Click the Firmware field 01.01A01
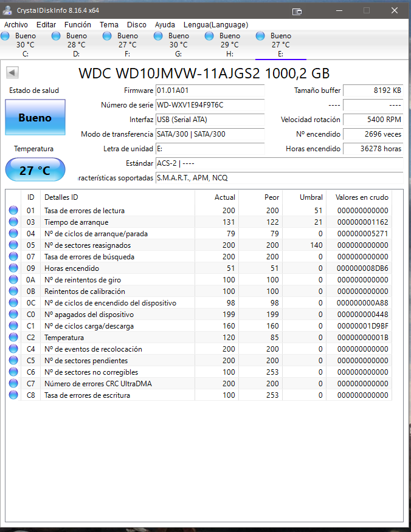The height and width of the screenshot is (532, 411). [210, 90]
